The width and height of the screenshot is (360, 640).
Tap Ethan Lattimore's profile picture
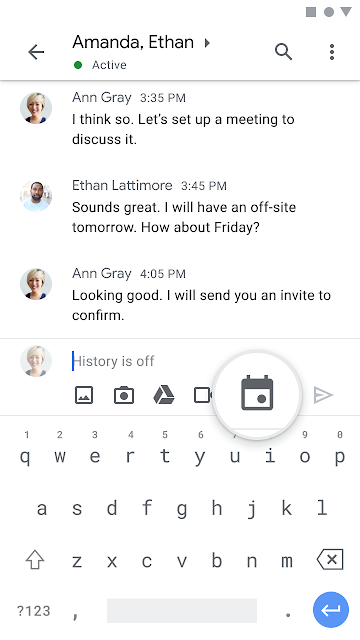pos(36,196)
